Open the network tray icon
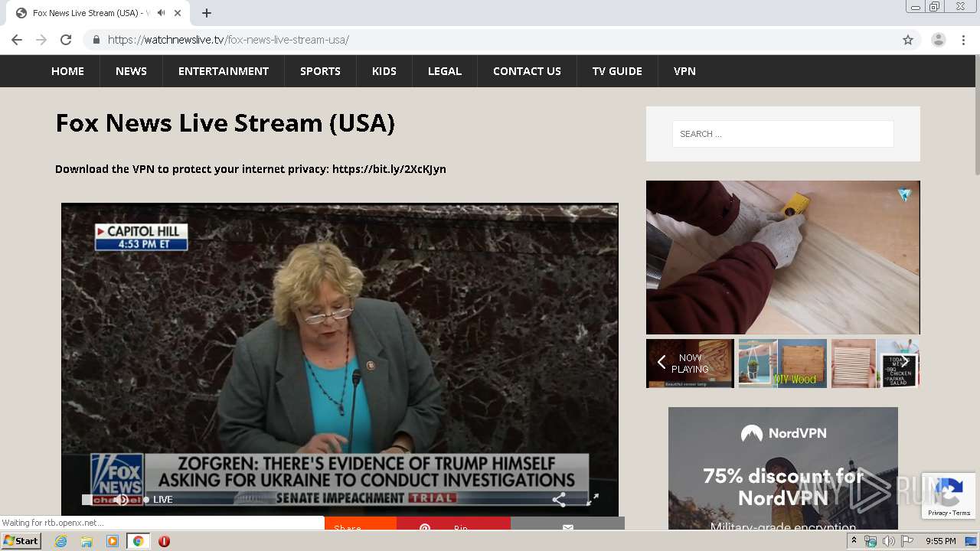Viewport: 980px width, 551px height. tap(871, 541)
